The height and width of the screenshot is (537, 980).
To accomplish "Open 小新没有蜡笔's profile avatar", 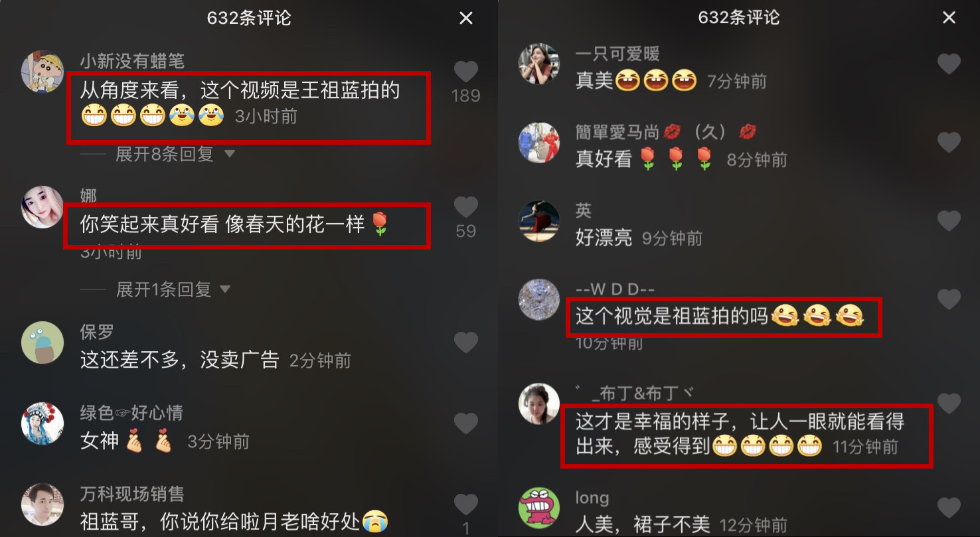I will coord(42,72).
